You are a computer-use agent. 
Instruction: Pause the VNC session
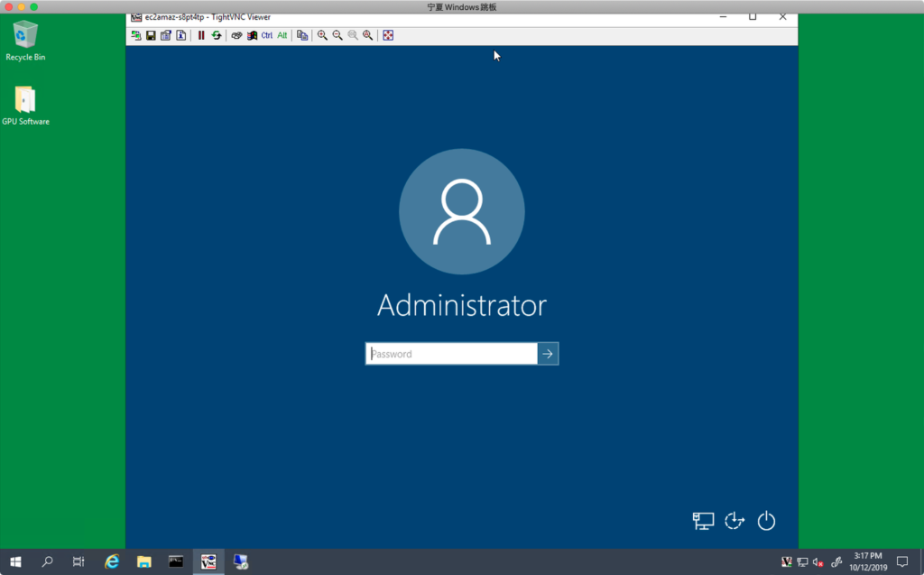coord(201,35)
